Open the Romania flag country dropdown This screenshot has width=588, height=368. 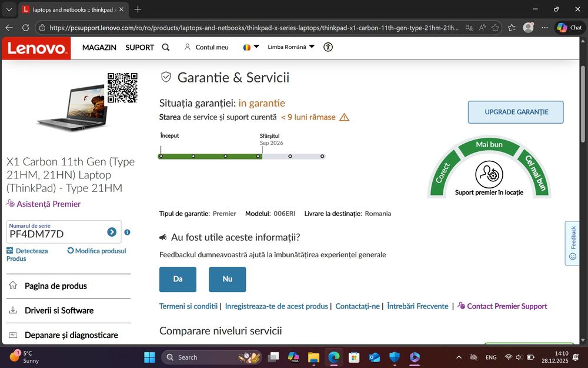point(251,47)
